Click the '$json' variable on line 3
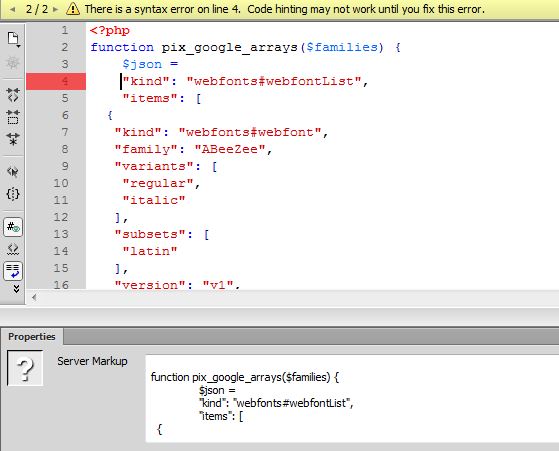Viewport: 559px width, 451px height. (142, 64)
